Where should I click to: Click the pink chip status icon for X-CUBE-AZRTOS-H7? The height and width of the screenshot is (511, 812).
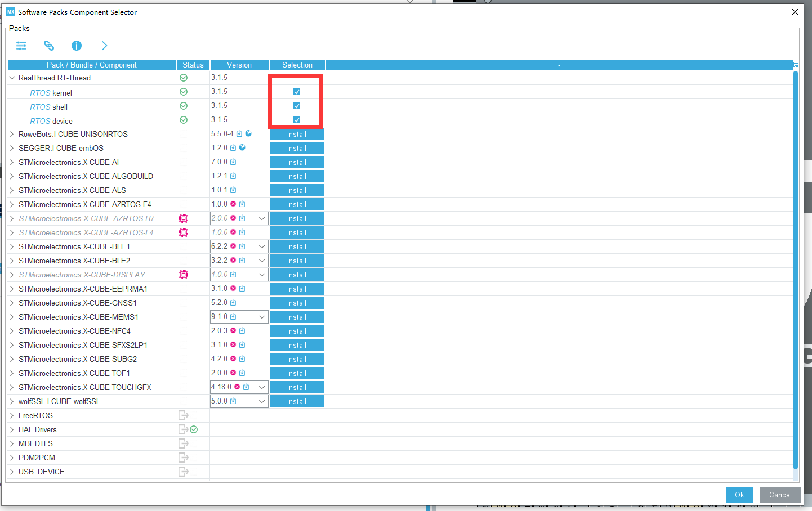pyautogui.click(x=184, y=218)
